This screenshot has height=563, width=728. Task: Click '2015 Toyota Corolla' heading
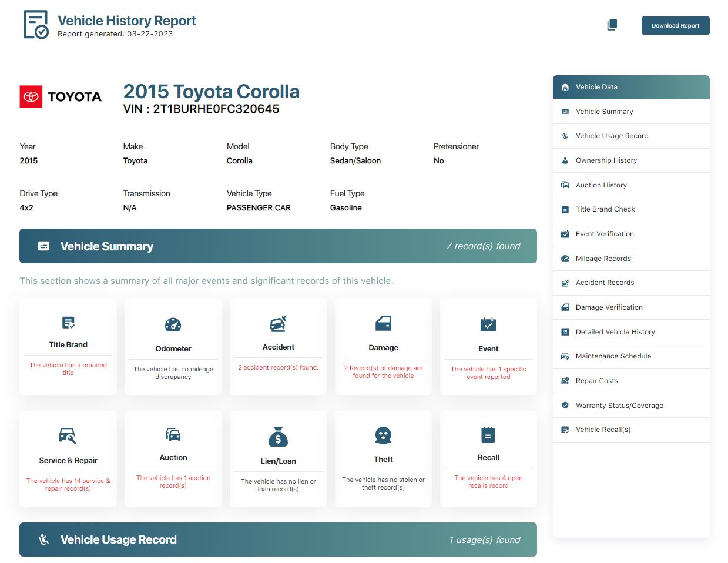[x=212, y=91]
